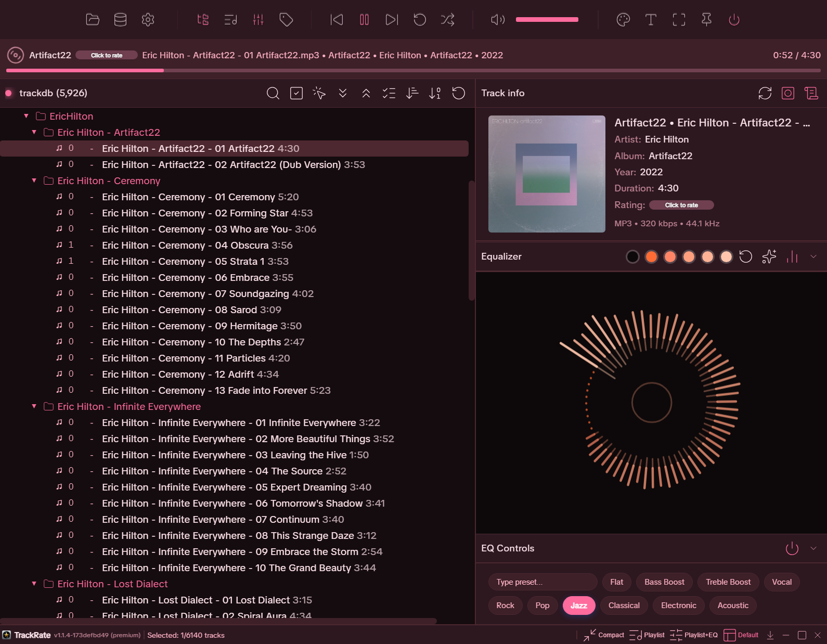Click the bright orange equalizer color swatch

pyautogui.click(x=651, y=256)
